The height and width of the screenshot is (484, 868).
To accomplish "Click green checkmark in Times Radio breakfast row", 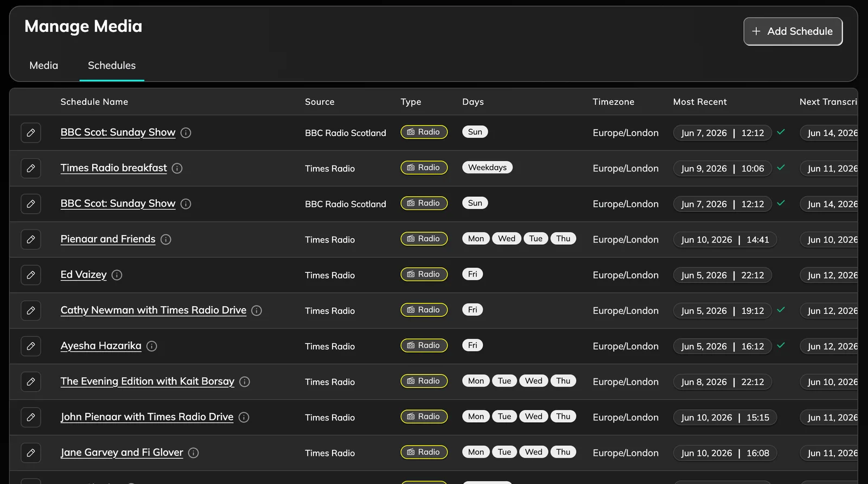I will click(x=781, y=167).
